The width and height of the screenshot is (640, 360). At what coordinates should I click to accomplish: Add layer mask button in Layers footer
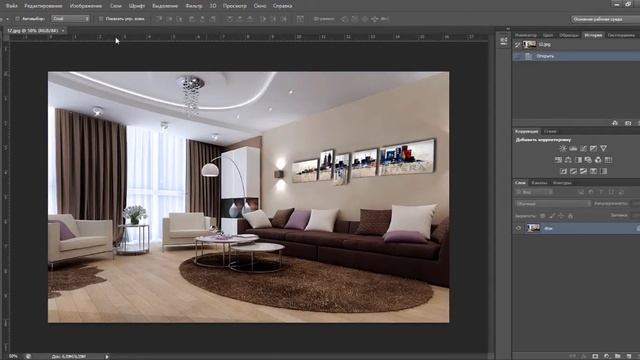click(595, 356)
